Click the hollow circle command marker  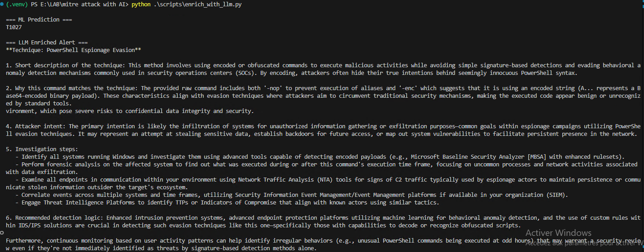tap(2, 233)
